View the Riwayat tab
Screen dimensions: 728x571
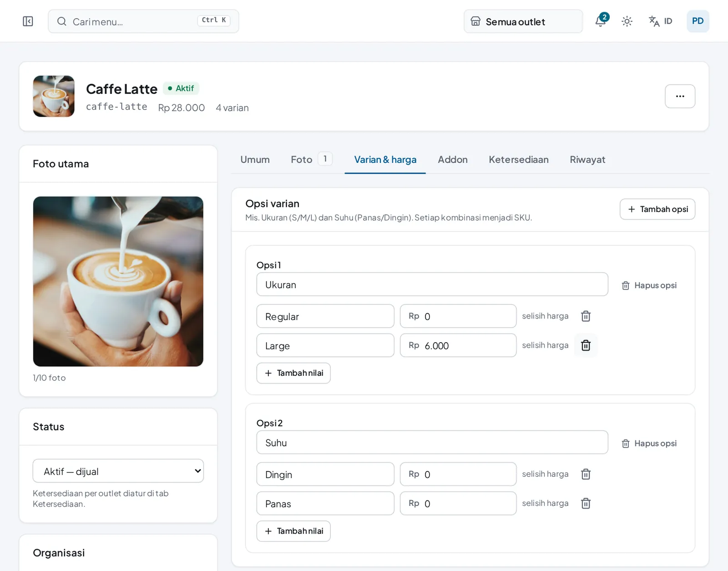pyautogui.click(x=587, y=160)
